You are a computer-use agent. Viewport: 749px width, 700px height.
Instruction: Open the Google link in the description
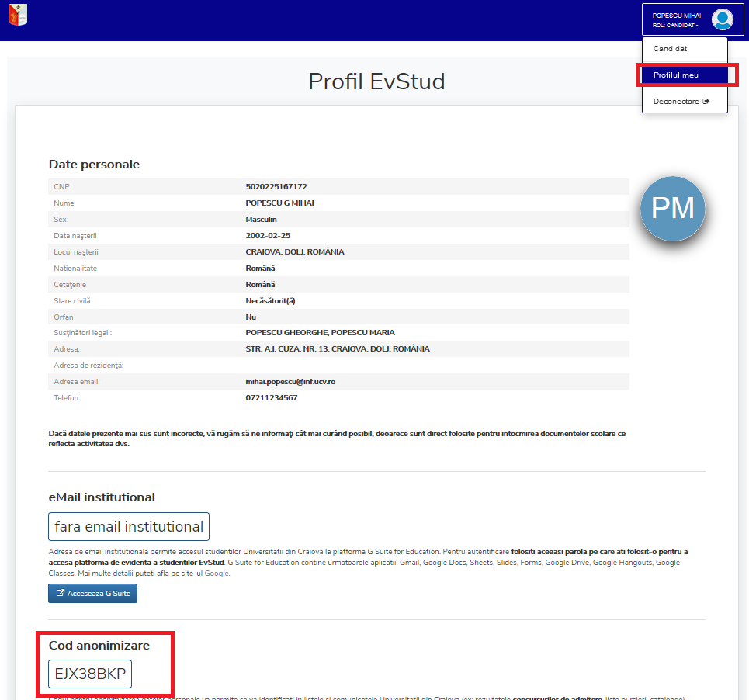[217, 574]
